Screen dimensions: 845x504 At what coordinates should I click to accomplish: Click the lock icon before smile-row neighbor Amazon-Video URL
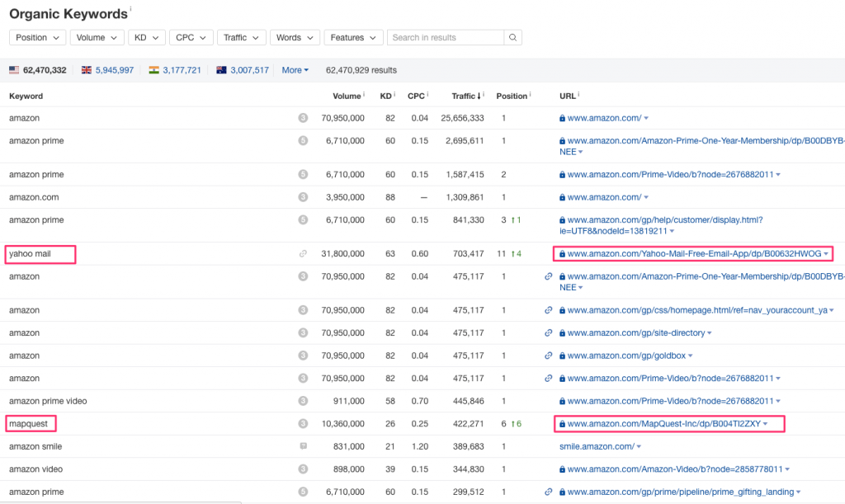click(x=562, y=469)
